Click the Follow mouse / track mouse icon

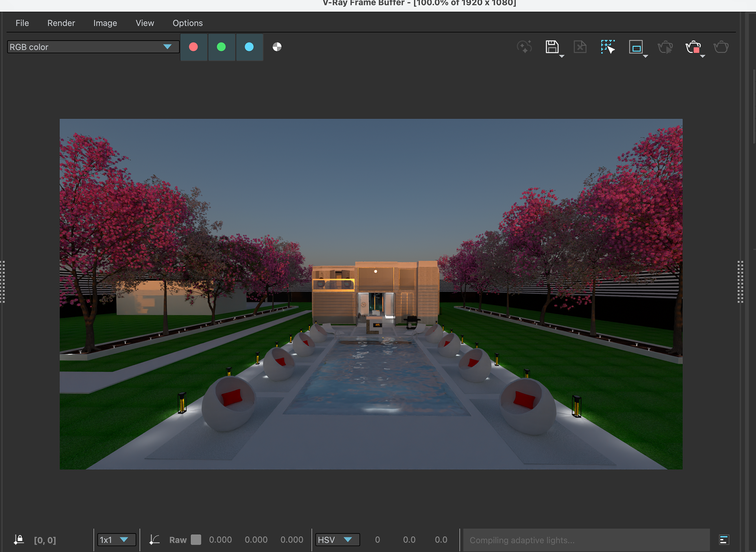[x=608, y=47]
